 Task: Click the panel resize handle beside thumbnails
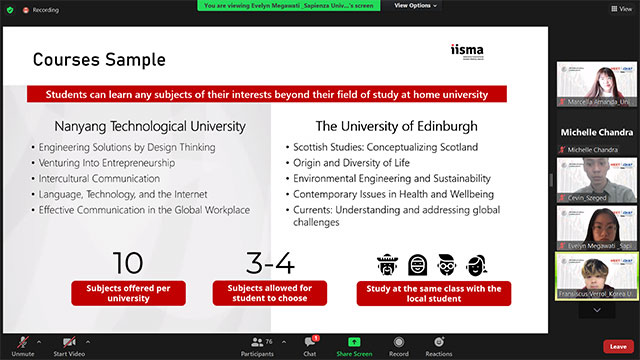(551, 180)
